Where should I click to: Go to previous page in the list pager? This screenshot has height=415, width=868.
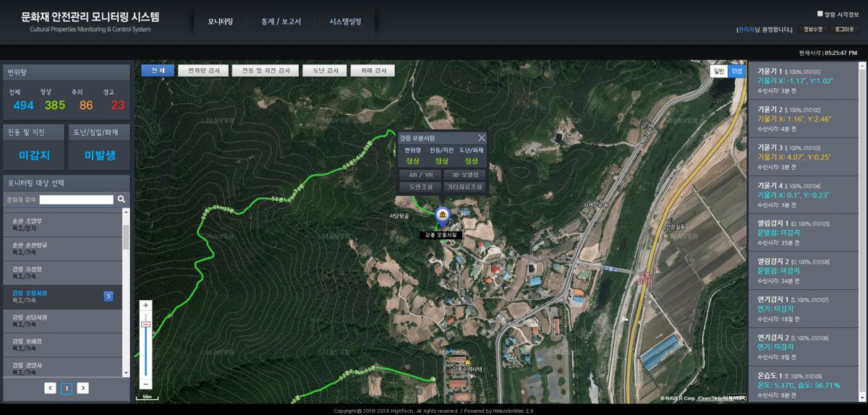click(x=50, y=388)
